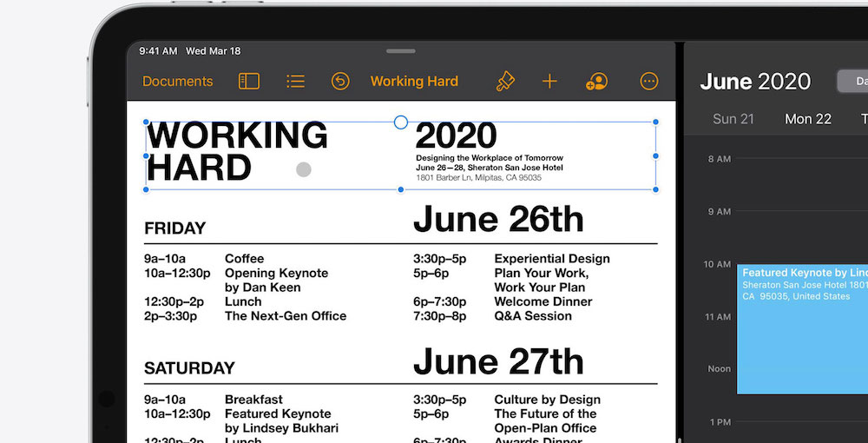Open the Working Hard document title

[x=414, y=82]
